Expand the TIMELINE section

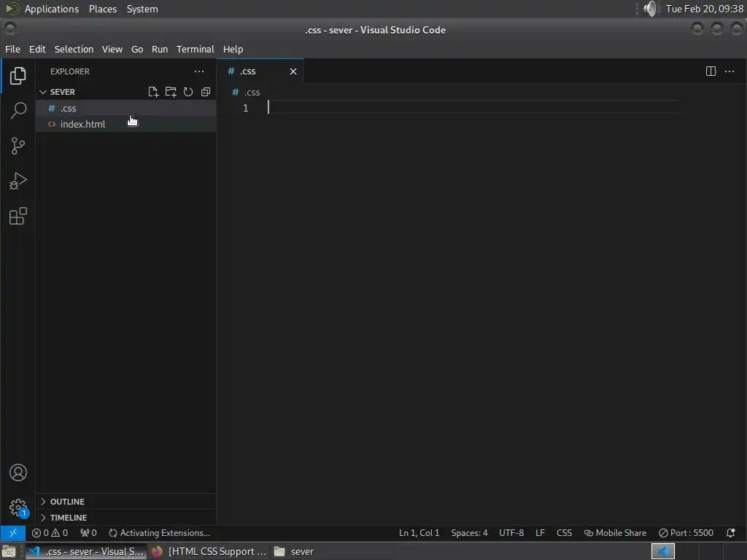pyautogui.click(x=125, y=518)
